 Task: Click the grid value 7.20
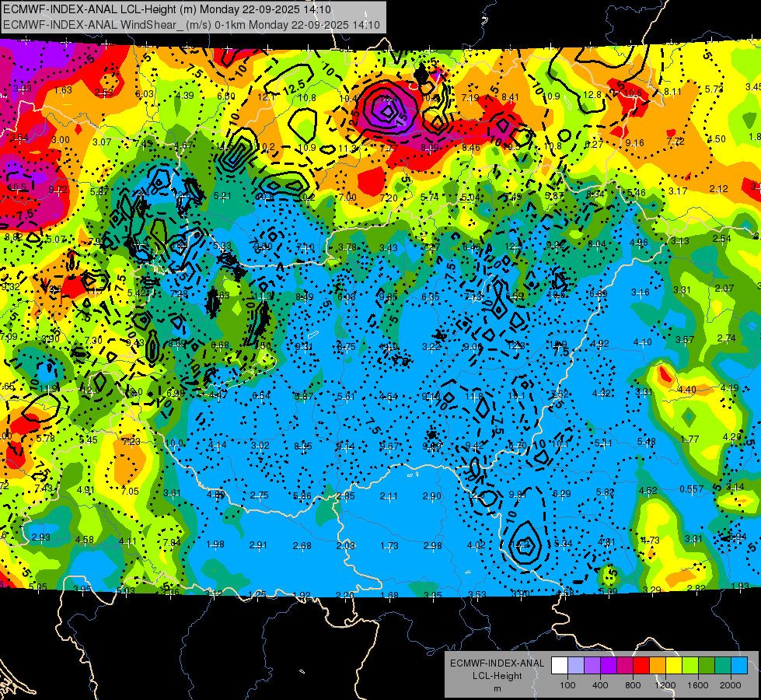pyautogui.click(x=389, y=198)
